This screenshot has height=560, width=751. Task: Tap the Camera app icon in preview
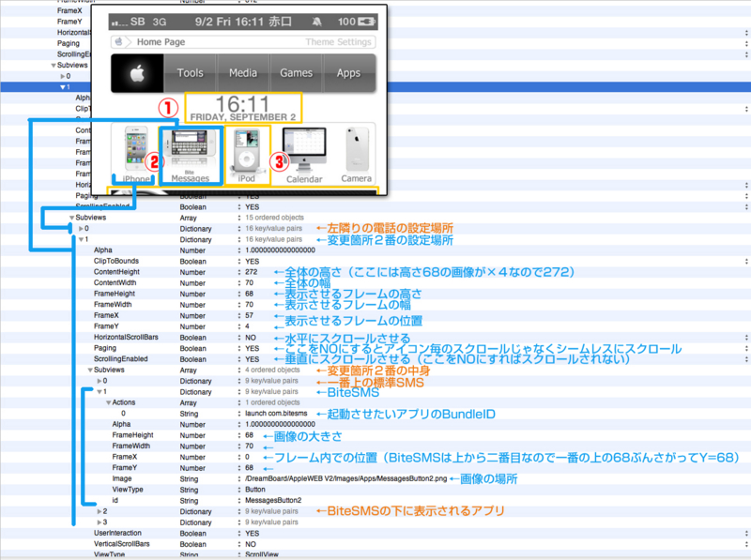click(x=357, y=149)
